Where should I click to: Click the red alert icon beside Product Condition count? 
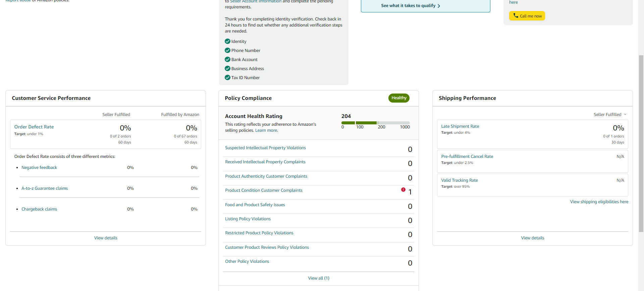(403, 190)
